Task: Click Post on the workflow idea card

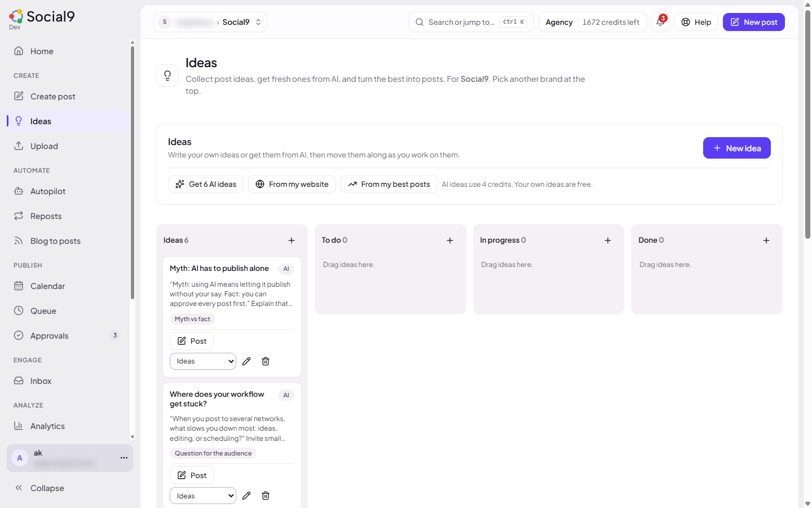Action: click(x=192, y=475)
